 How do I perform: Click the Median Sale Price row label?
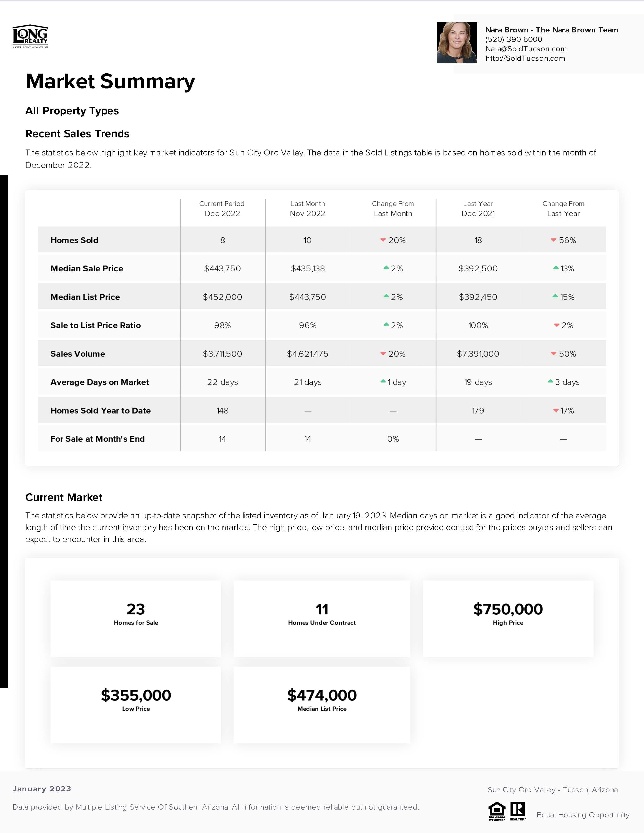(87, 269)
